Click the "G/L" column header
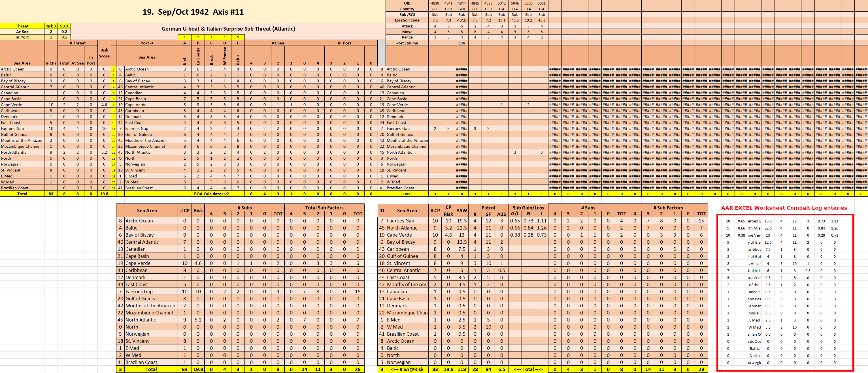 pos(515,214)
